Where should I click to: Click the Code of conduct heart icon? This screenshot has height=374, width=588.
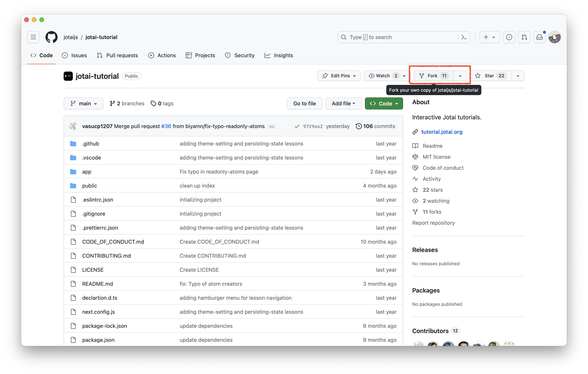[x=415, y=168]
